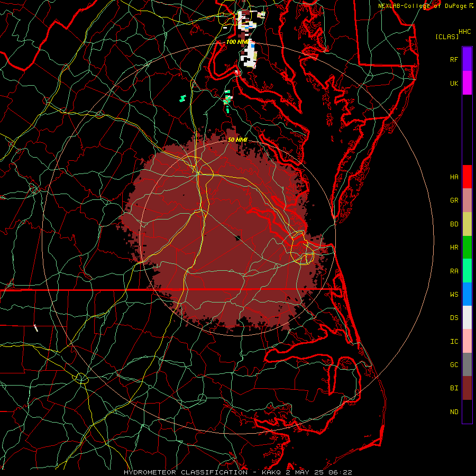Screen dimensions: 476x476
Task: Click the white dry snow echo cluster
Action: click(x=250, y=54)
